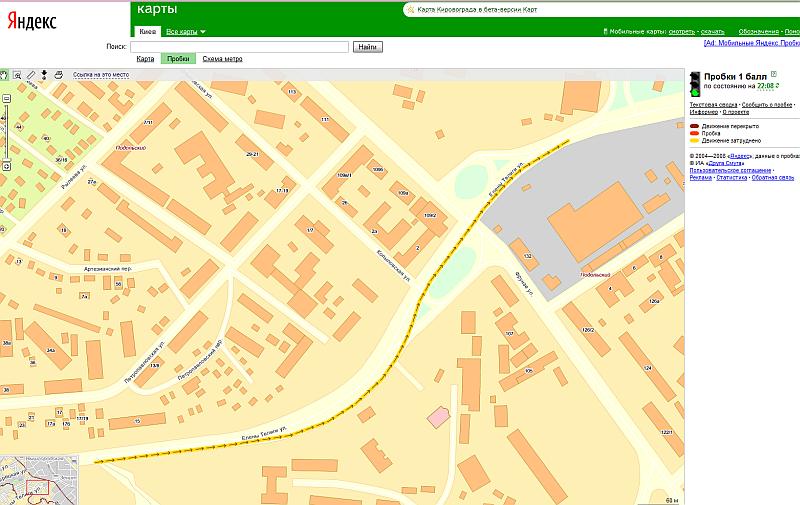Open the Текстовая сводка link
The width and height of the screenshot is (800, 505).
coord(712,104)
